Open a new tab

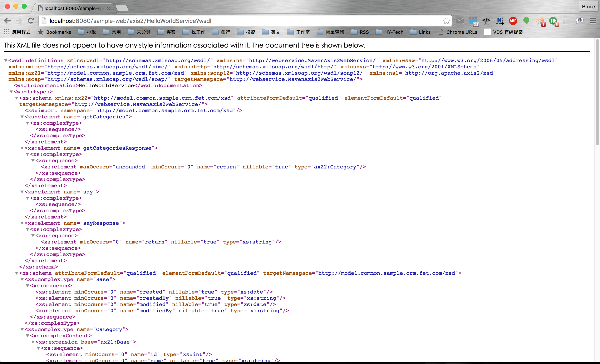[122, 8]
